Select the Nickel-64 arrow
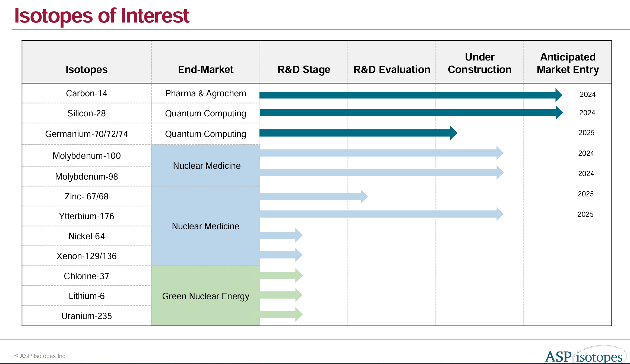The width and height of the screenshot is (630, 364). [280, 236]
